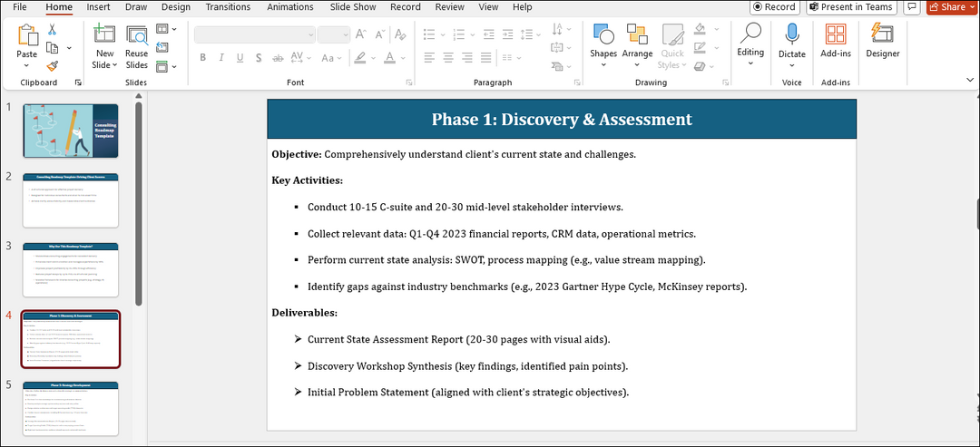Click the Paste clipboard icon
The width and height of the screenshot is (980, 447).
click(x=27, y=34)
